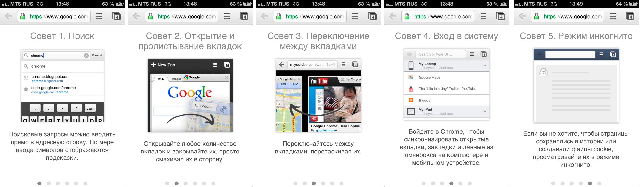
Task: Tap the first page dot on Совет 4 screen
Action: pos(423,183)
